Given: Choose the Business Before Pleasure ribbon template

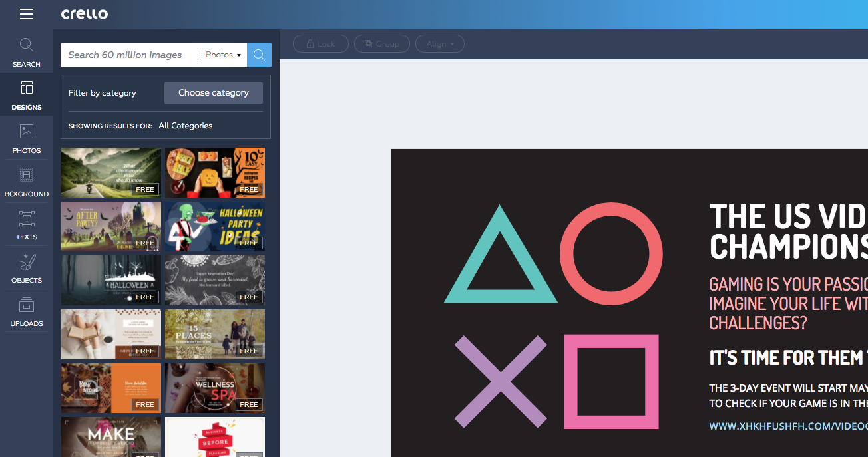Looking at the screenshot, I should pyautogui.click(x=215, y=437).
